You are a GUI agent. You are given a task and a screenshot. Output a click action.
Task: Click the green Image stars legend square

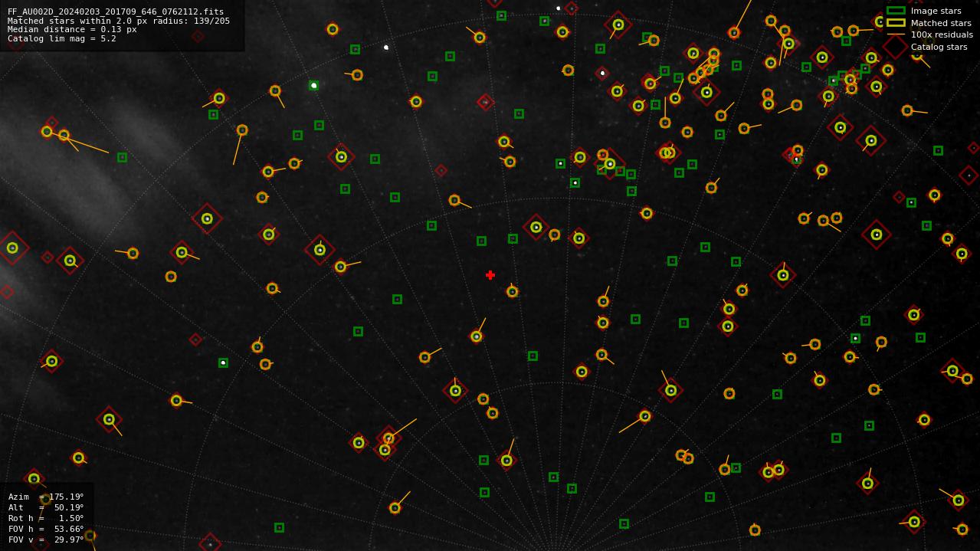tap(896, 11)
